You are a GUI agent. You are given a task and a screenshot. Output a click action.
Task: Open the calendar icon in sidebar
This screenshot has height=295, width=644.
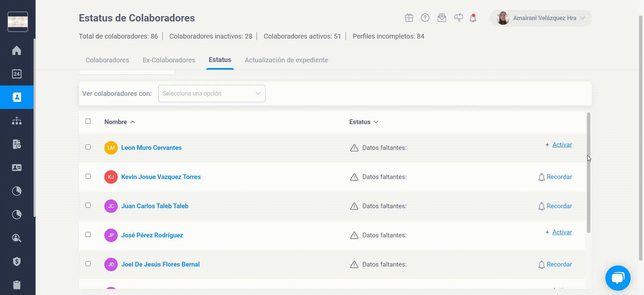[16, 74]
